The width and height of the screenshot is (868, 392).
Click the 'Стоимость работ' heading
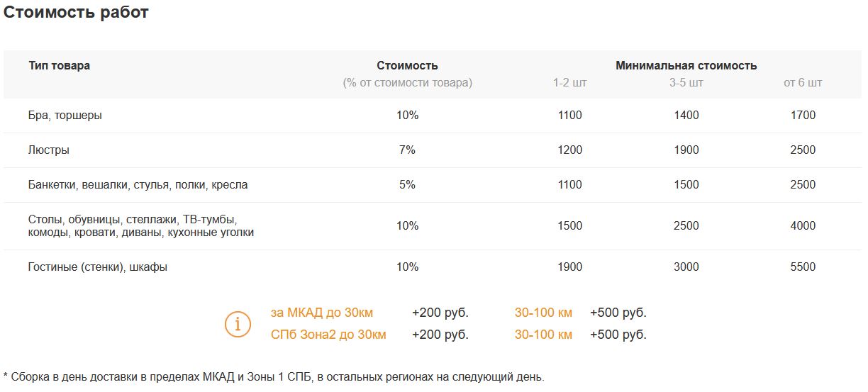pyautogui.click(x=76, y=12)
